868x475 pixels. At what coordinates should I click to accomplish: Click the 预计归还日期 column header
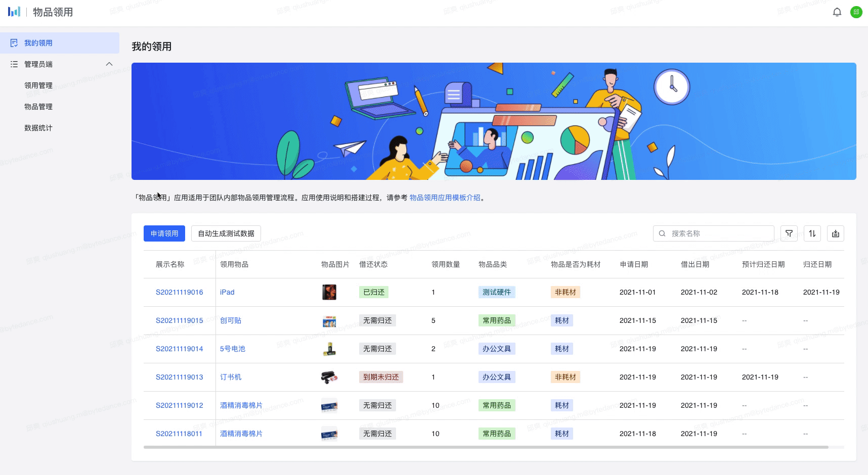coord(763,264)
